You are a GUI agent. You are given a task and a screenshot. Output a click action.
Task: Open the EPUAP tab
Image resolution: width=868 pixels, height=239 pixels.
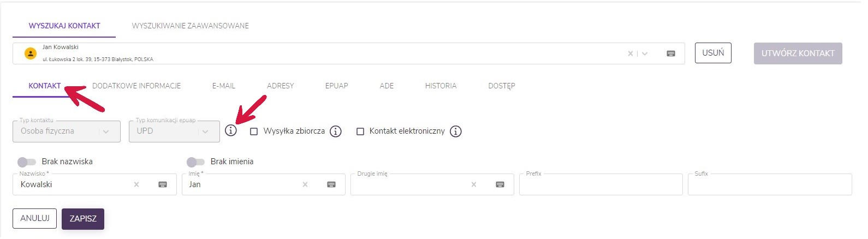pos(337,86)
